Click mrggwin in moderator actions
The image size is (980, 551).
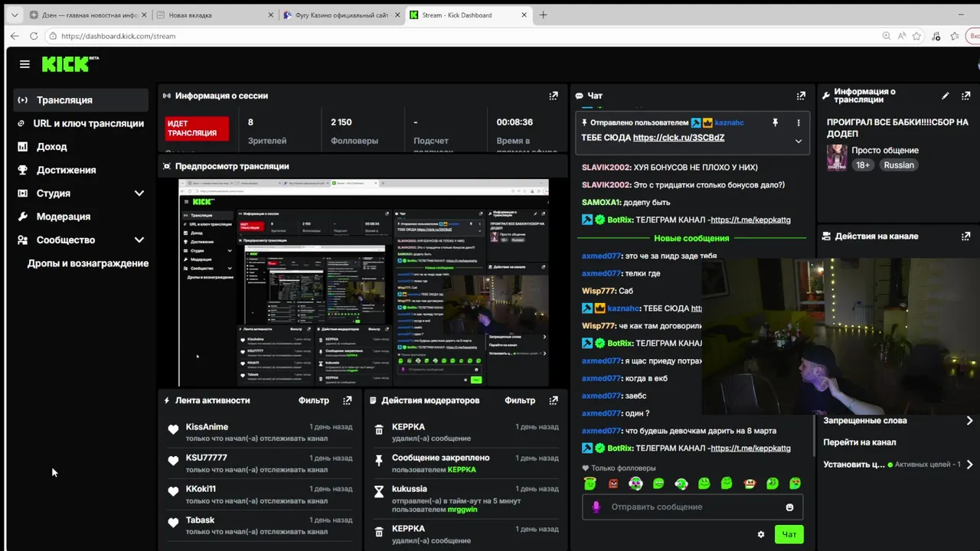pyautogui.click(x=462, y=510)
